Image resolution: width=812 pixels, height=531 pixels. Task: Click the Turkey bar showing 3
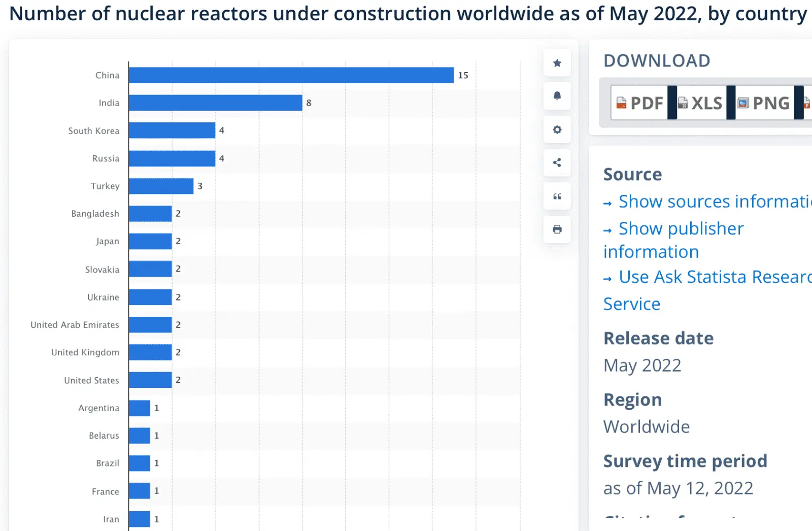click(161, 186)
